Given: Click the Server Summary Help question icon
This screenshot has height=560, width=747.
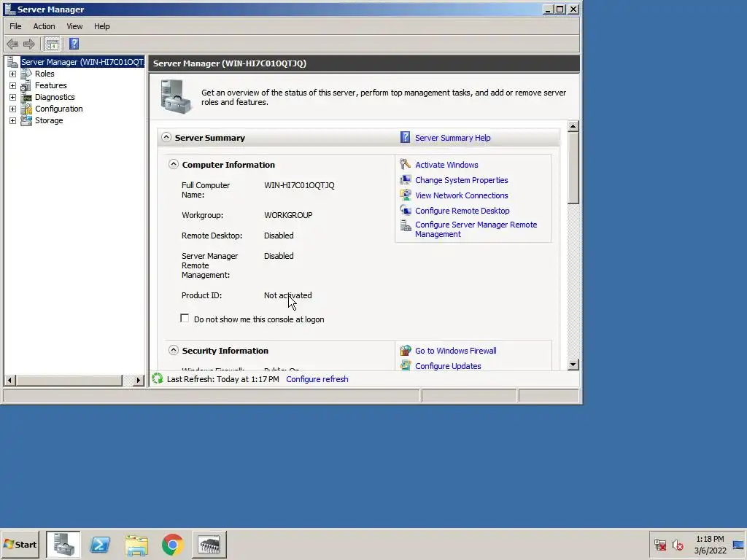Looking at the screenshot, I should click(405, 137).
